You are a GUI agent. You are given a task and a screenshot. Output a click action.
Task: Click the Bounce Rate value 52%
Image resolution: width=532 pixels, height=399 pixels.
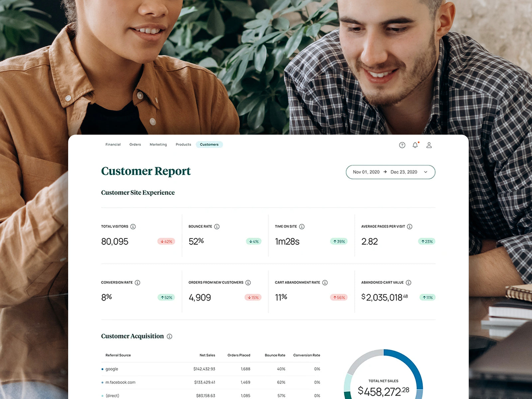pyautogui.click(x=196, y=241)
